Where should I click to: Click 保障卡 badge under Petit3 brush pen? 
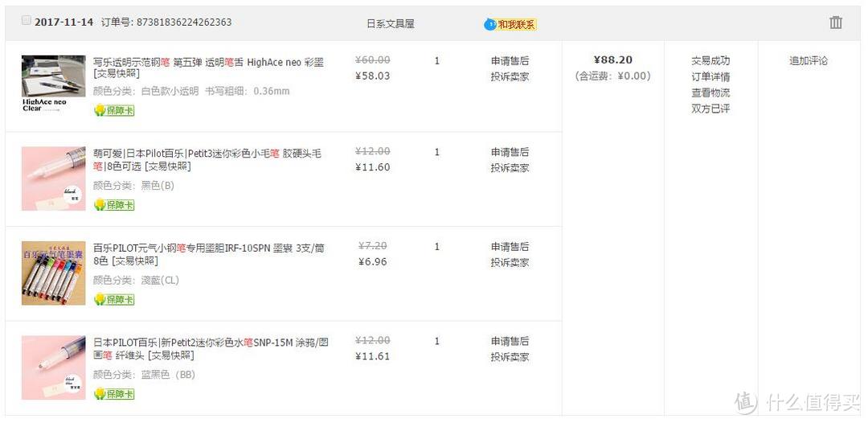(114, 205)
